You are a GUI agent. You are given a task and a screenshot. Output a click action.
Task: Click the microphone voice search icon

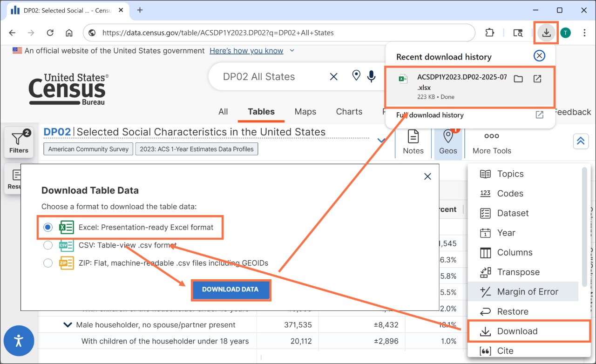click(371, 76)
